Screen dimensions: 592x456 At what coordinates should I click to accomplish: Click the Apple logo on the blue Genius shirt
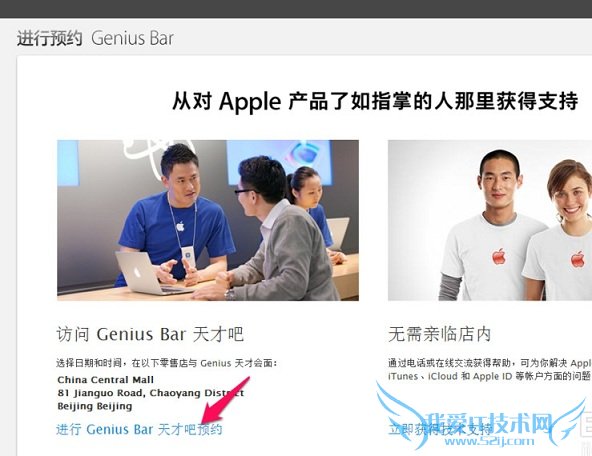point(180,226)
